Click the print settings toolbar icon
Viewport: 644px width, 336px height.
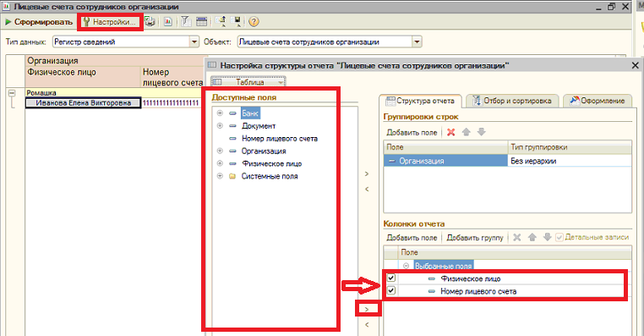pyautogui.click(x=150, y=22)
